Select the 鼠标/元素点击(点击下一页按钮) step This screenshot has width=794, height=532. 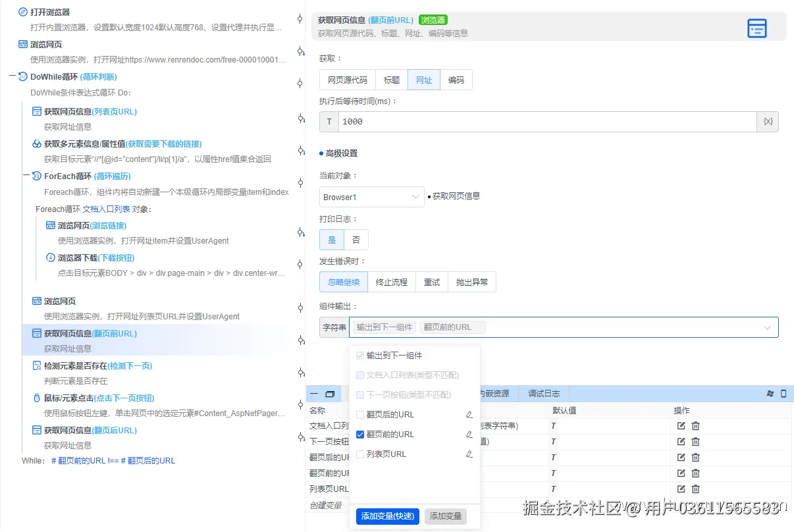(99, 398)
